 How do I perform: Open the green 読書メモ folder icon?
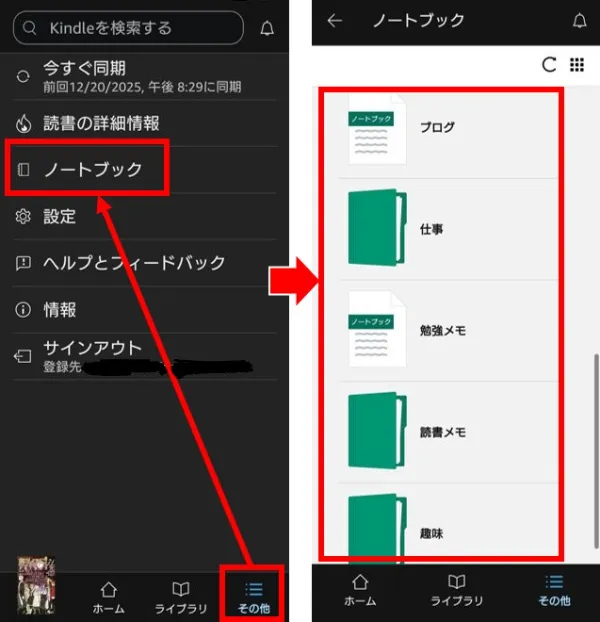pyautogui.click(x=377, y=431)
